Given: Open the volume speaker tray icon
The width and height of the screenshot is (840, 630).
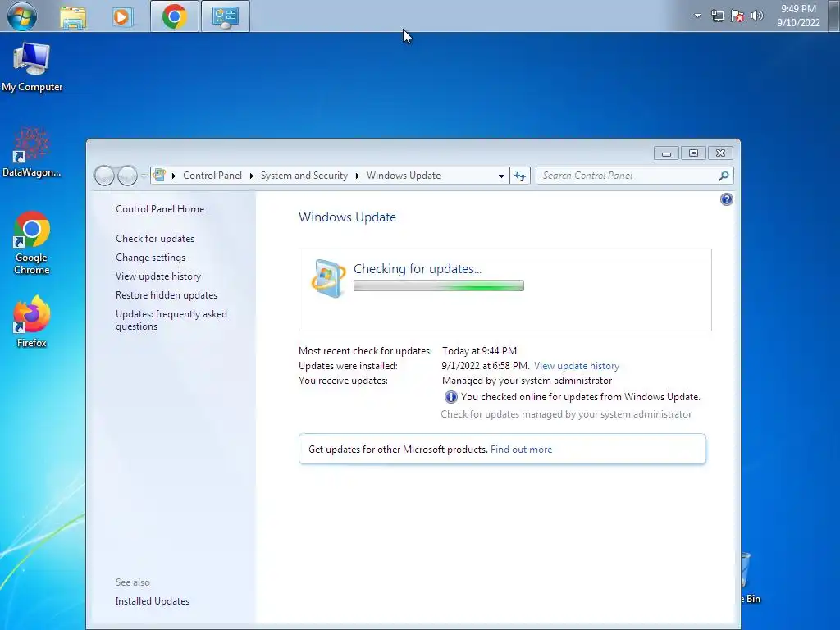Looking at the screenshot, I should (757, 16).
